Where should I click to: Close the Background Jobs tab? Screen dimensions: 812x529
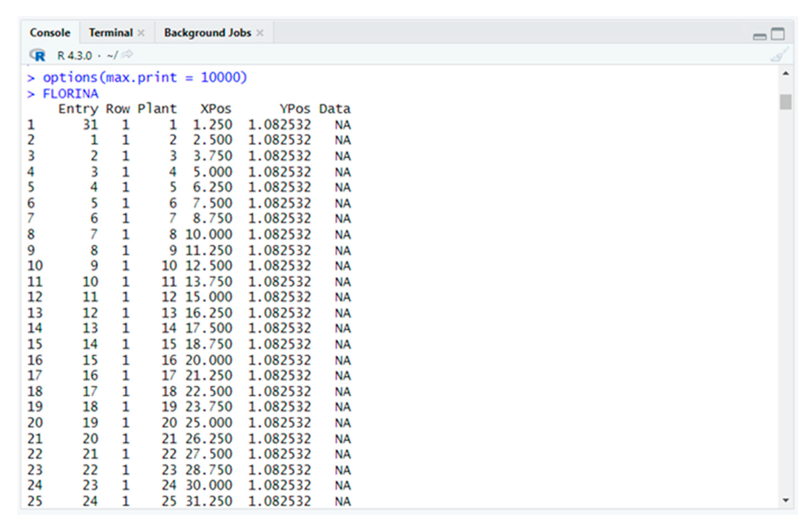260,33
